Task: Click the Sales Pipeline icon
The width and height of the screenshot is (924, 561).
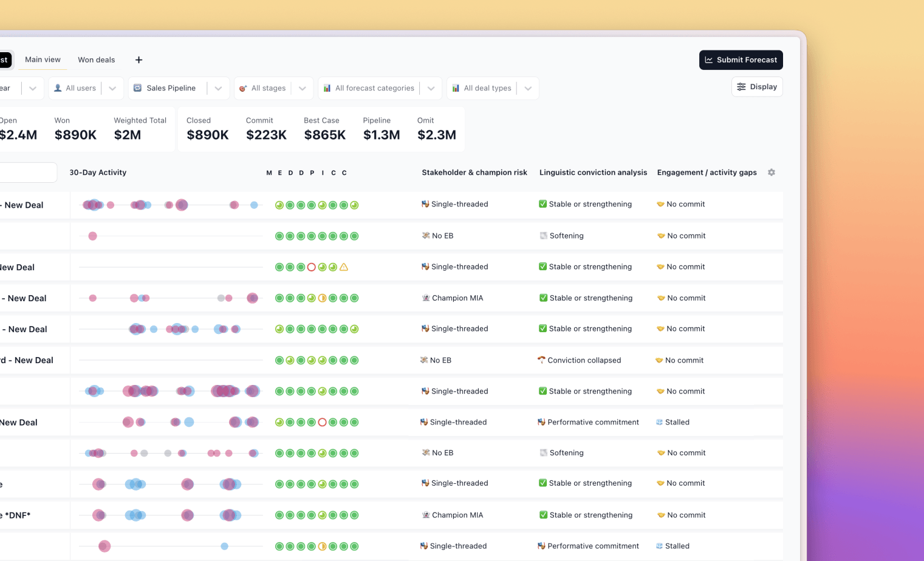Action: (137, 88)
